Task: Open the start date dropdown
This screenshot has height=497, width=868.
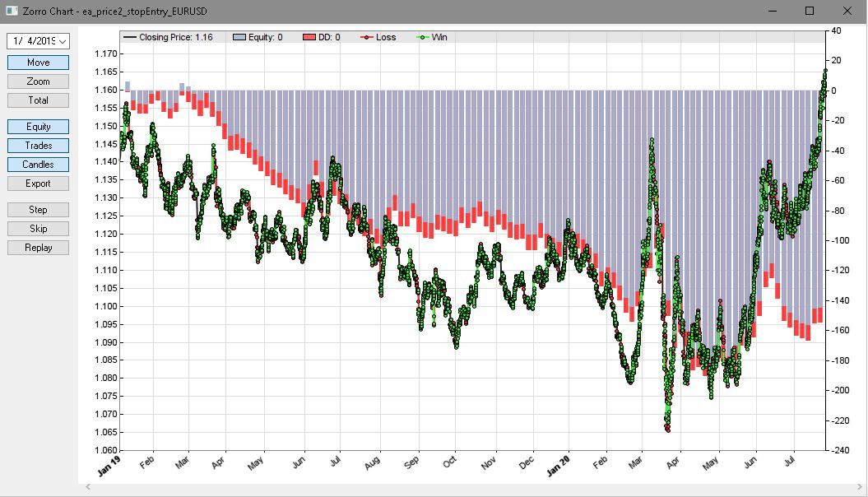Action: [63, 40]
